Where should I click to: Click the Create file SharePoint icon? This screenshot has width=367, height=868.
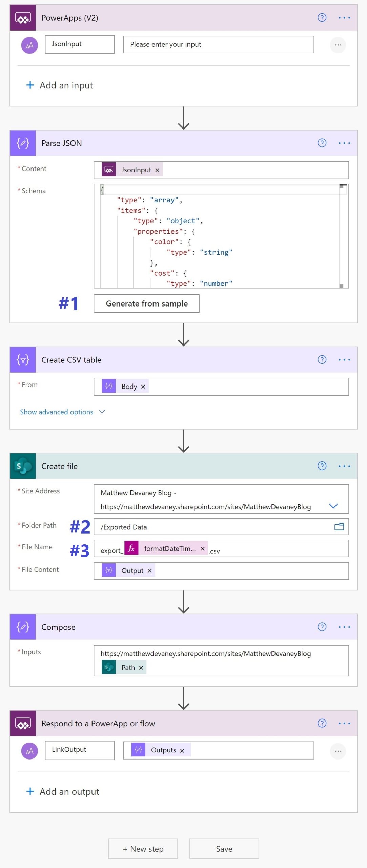pos(23,466)
